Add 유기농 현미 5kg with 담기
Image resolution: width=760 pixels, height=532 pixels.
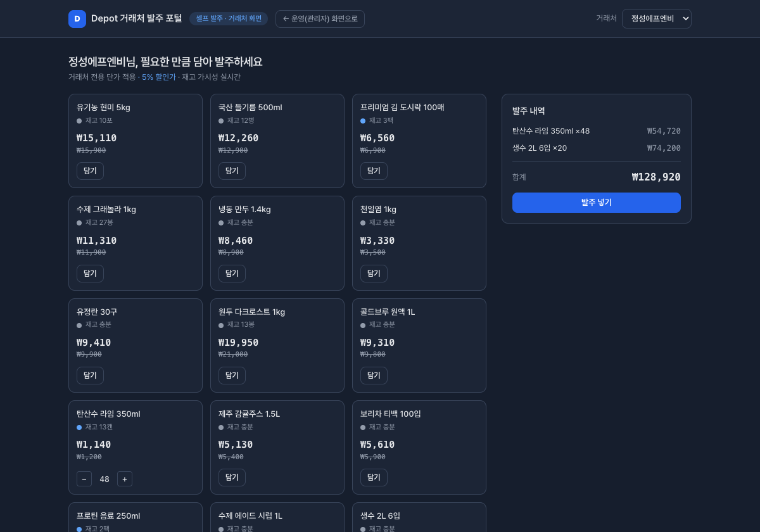point(90,171)
